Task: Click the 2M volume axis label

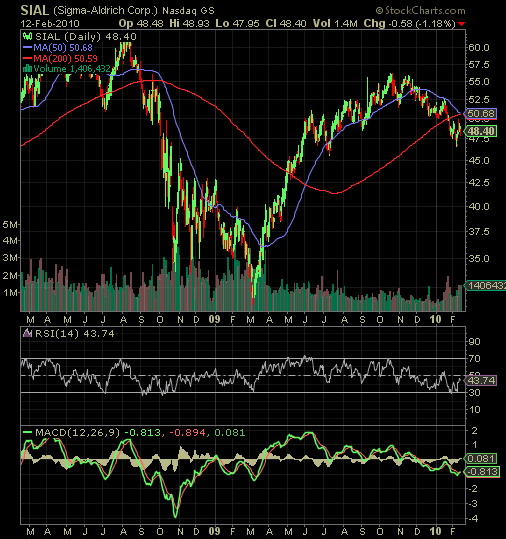Action: [x=10, y=276]
